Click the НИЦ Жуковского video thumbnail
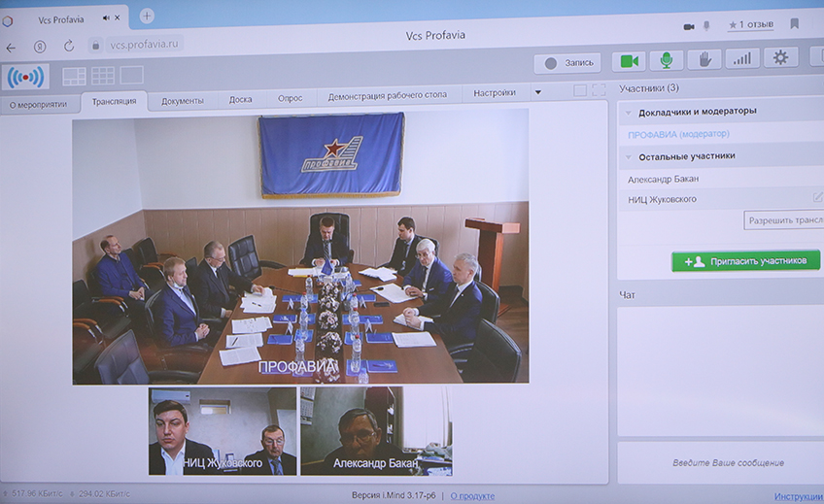 click(223, 431)
